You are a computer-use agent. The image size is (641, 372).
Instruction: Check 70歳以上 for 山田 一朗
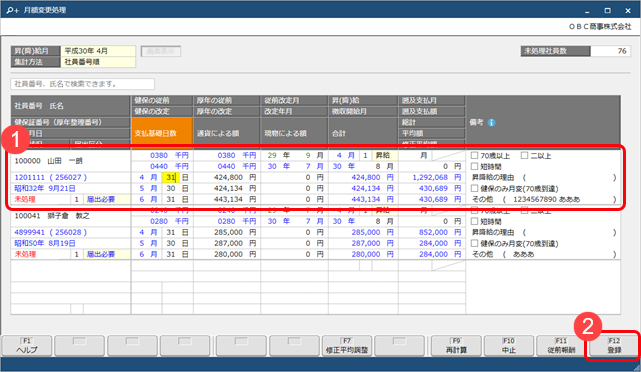tap(474, 155)
